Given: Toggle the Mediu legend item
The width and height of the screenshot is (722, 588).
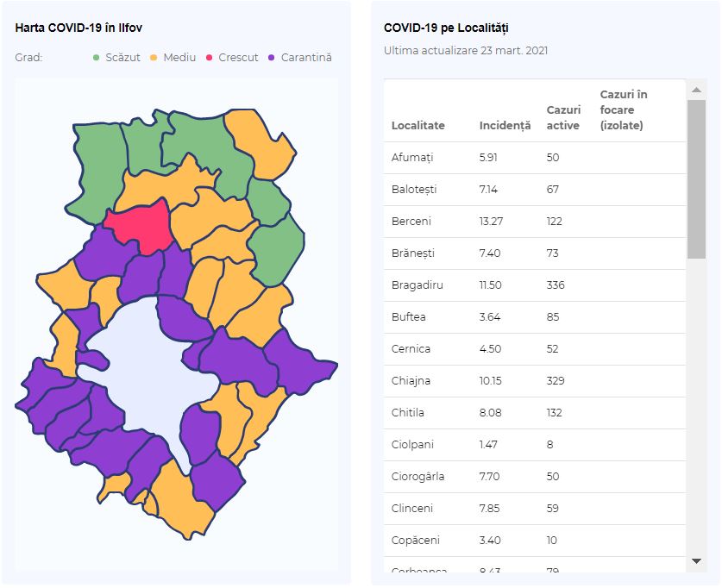Looking at the screenshot, I should [173, 58].
